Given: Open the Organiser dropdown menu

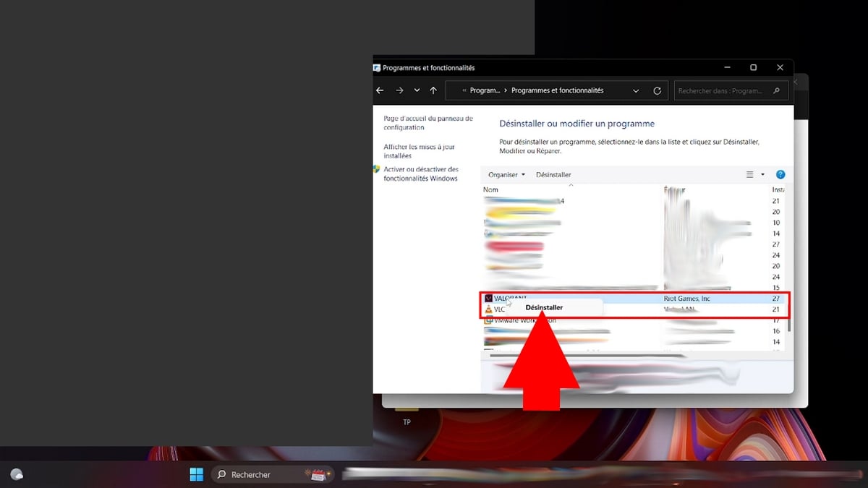Looking at the screenshot, I should tap(506, 175).
